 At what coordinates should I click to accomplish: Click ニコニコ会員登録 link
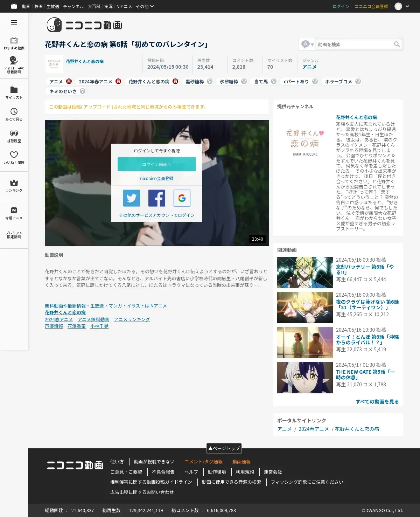coord(371,6)
